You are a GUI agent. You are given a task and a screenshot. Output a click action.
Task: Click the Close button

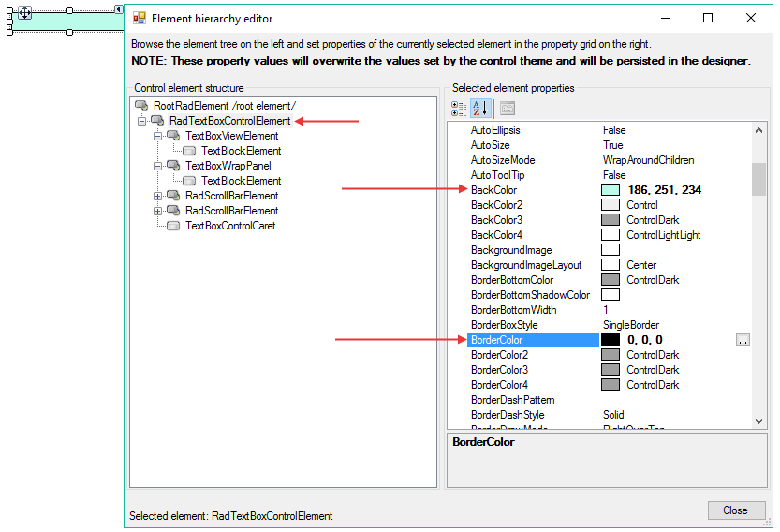[736, 510]
